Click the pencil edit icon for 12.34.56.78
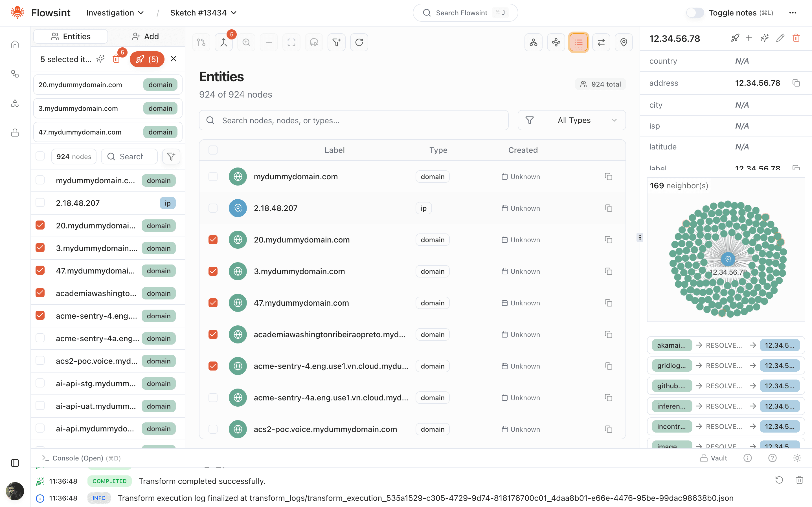Screen dimensions: 812x507 [x=780, y=38]
